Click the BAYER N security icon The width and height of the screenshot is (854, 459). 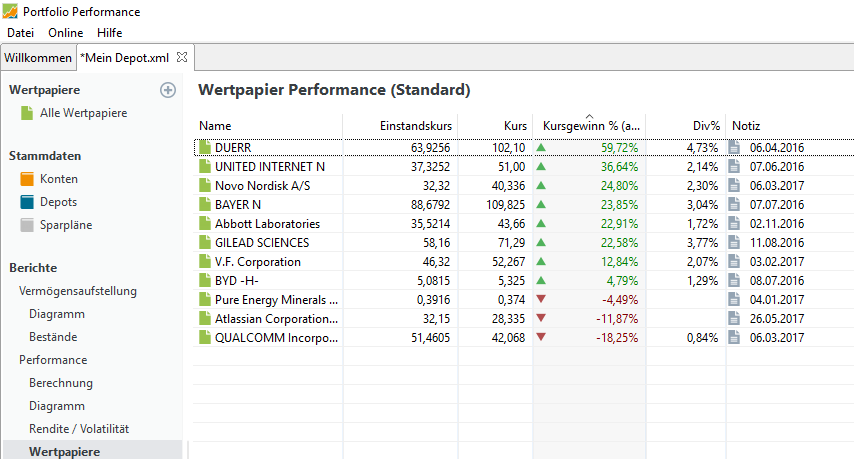tap(205, 205)
